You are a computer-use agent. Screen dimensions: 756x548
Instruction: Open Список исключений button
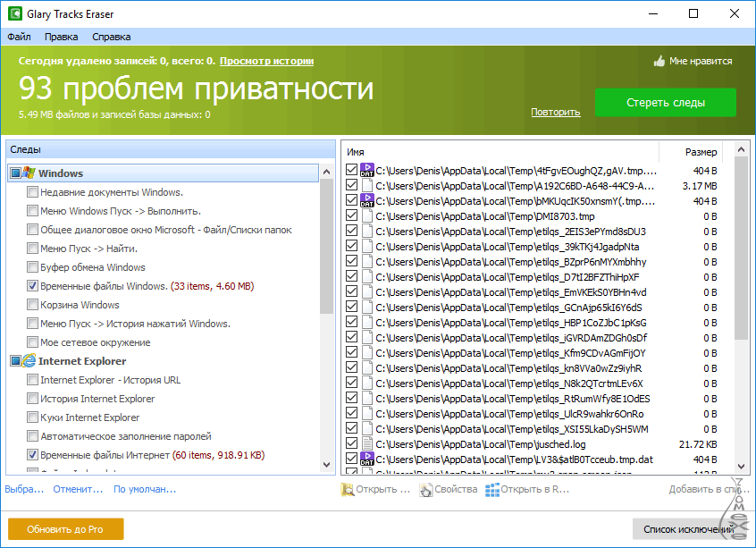point(688,529)
